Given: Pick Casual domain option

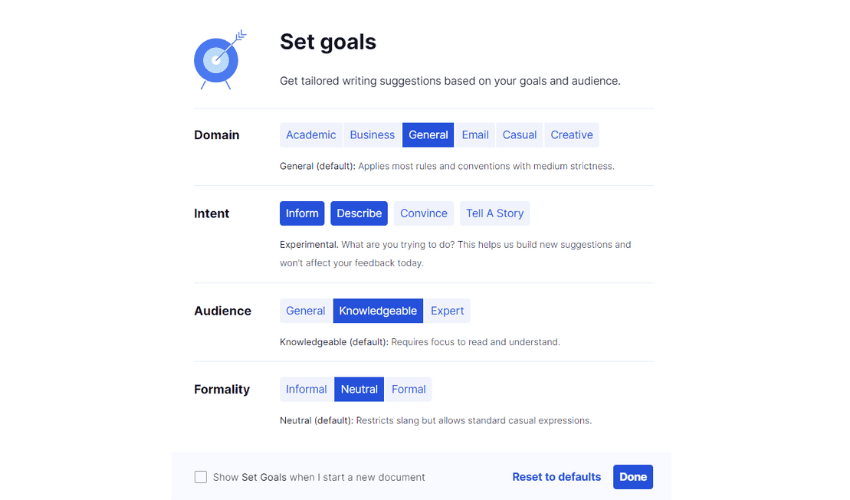Looking at the screenshot, I should pyautogui.click(x=519, y=135).
